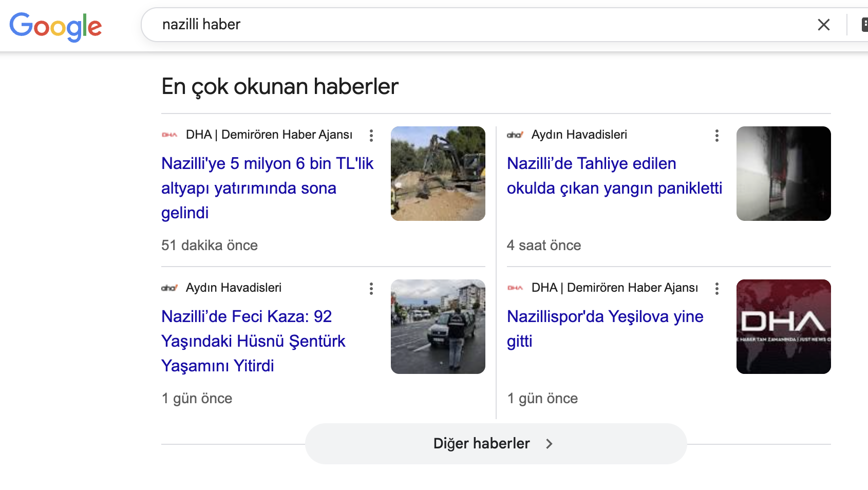The width and height of the screenshot is (868, 490).
Task: Click 'DHA | Demirören Haber Ajansı' above the Nazillispor article
Action: click(x=615, y=288)
